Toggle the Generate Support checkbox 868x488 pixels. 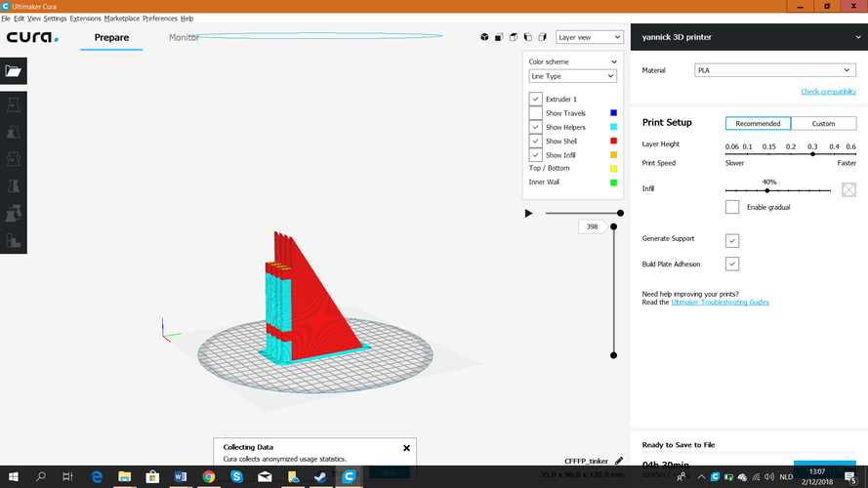click(x=732, y=241)
